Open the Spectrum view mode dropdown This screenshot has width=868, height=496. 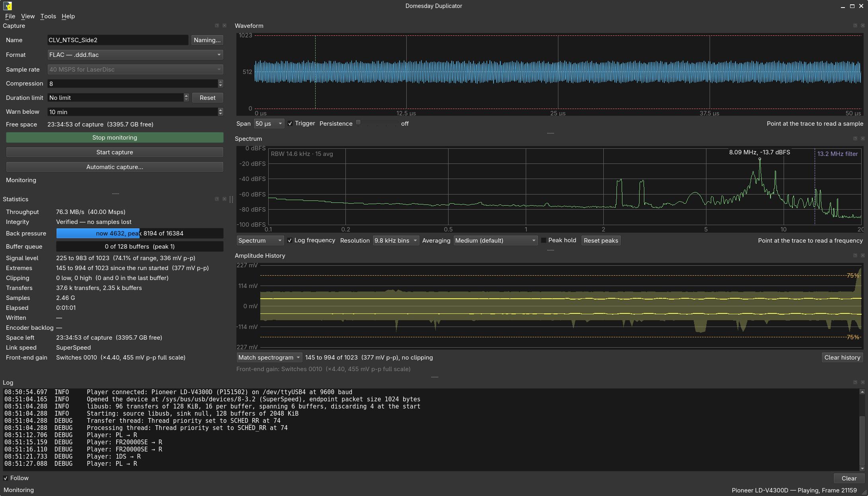(260, 241)
